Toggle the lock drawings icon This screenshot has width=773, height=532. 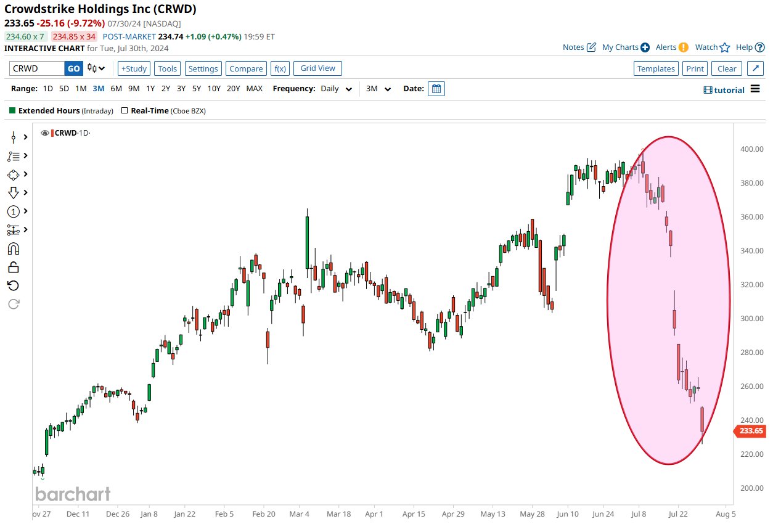tap(14, 267)
